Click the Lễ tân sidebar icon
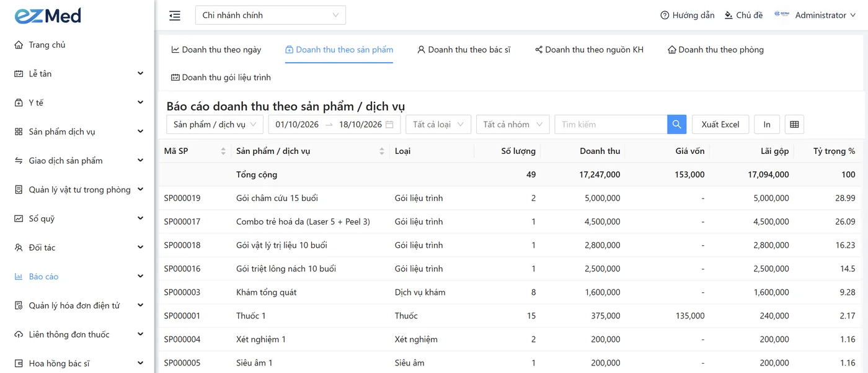This screenshot has height=373, width=868. coord(19,74)
